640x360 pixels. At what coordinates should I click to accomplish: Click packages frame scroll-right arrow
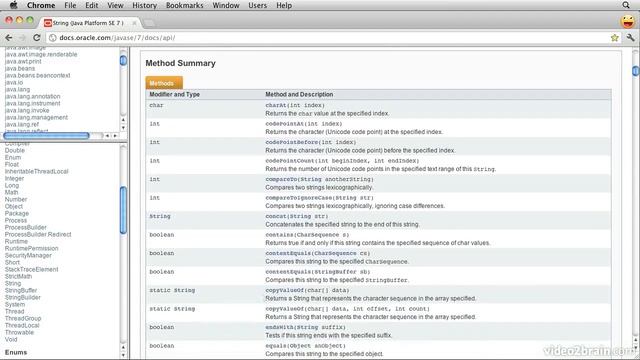click(115, 136)
